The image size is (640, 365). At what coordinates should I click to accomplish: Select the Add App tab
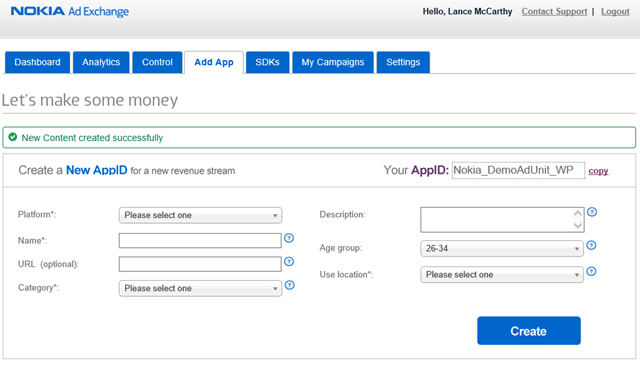[x=214, y=62]
